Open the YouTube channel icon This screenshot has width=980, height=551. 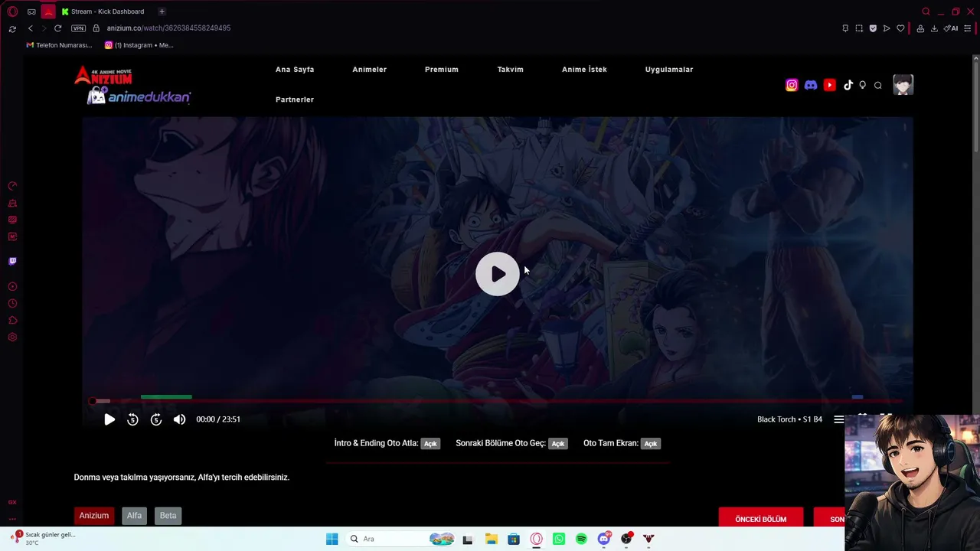pyautogui.click(x=830, y=85)
